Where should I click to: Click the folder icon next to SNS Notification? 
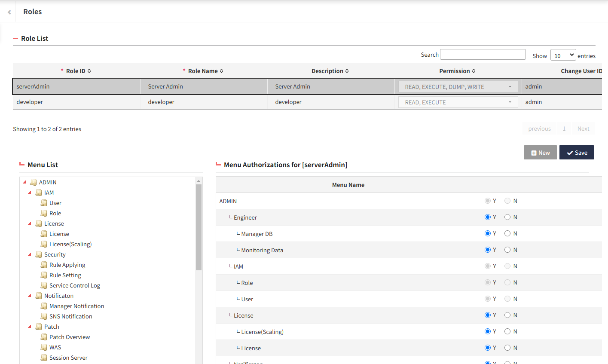pyautogui.click(x=44, y=316)
